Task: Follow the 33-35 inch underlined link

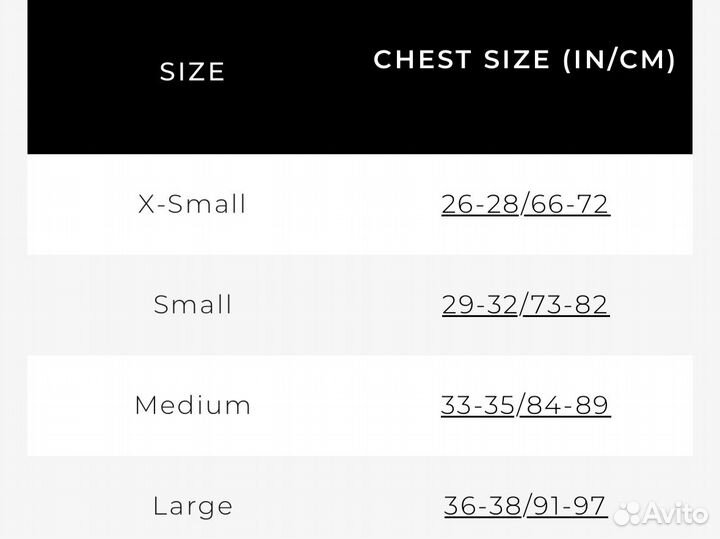Action: pos(478,405)
